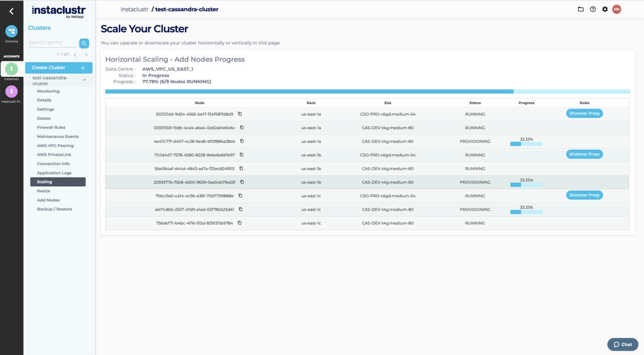The width and height of the screenshot is (644, 355).
Task: Click the help question mark icon
Action: 593,9
